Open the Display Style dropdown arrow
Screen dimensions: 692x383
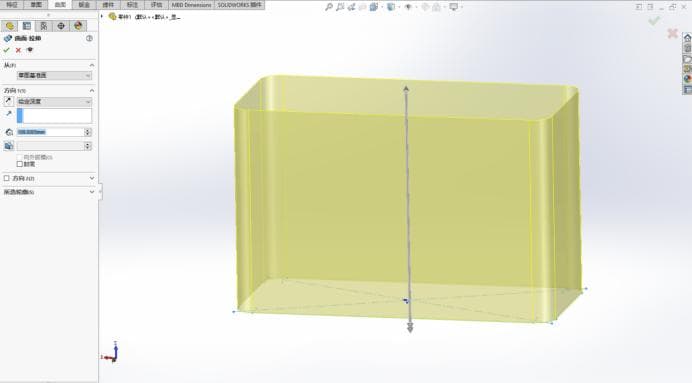tap(398, 7)
